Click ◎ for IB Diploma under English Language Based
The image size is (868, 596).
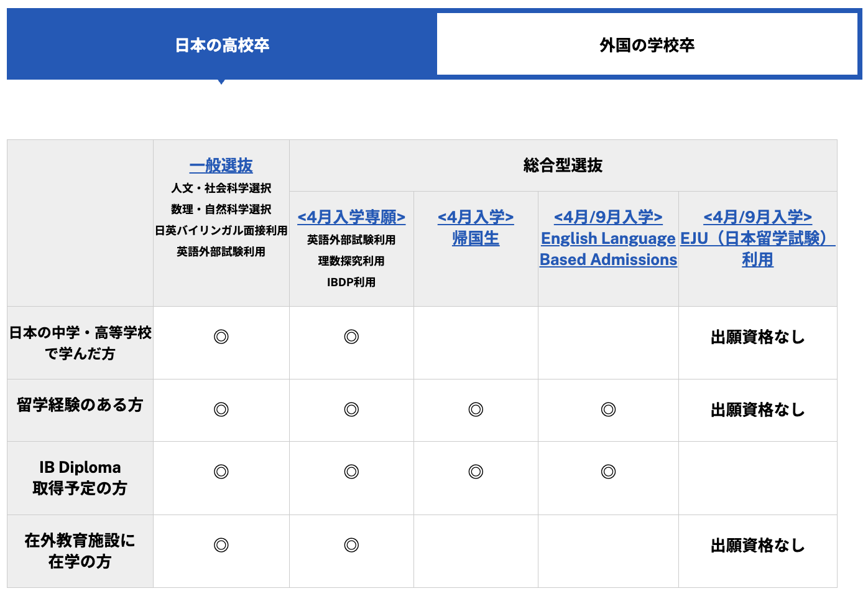[608, 472]
